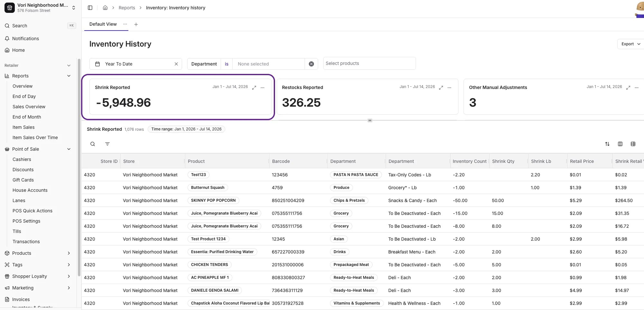Click the Reports breadcrumb link
Viewport: 644px width, 310px height.
click(127, 8)
